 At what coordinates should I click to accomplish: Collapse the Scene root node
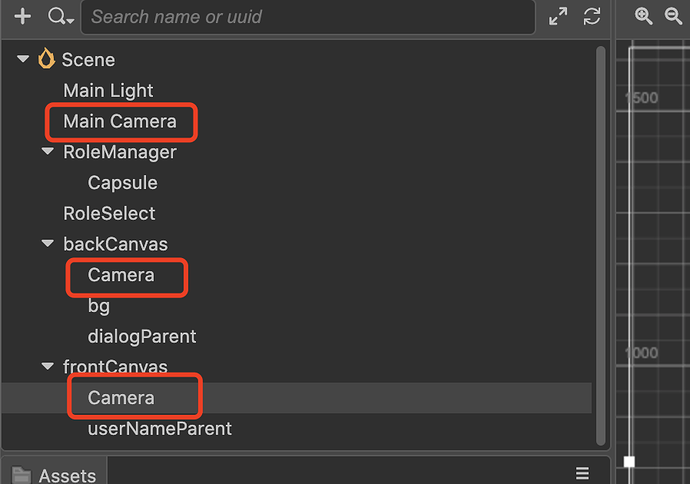(x=23, y=60)
